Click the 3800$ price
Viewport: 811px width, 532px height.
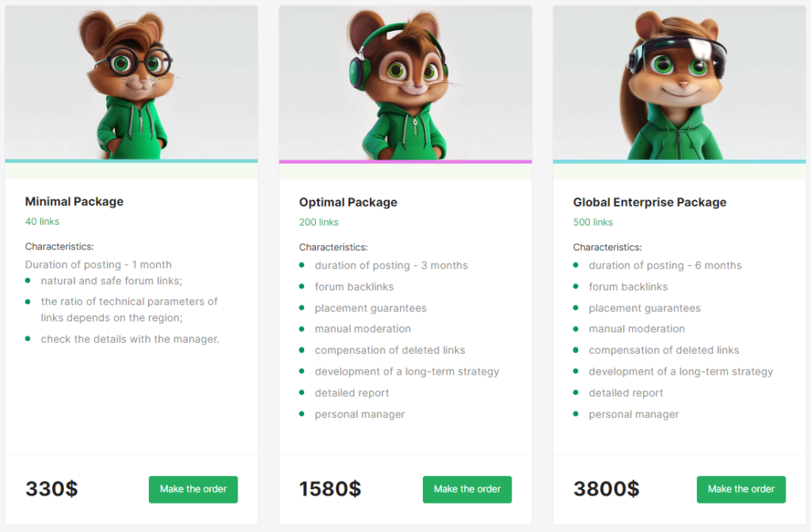pos(606,489)
